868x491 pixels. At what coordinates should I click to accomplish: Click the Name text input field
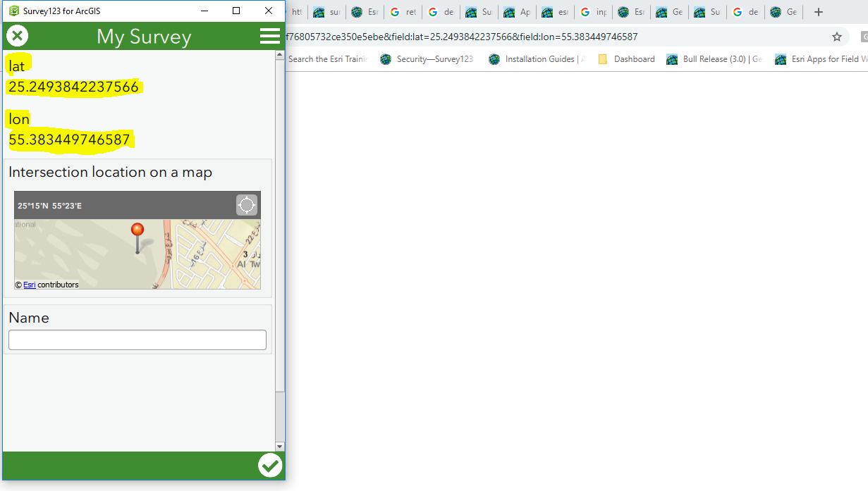pos(137,340)
